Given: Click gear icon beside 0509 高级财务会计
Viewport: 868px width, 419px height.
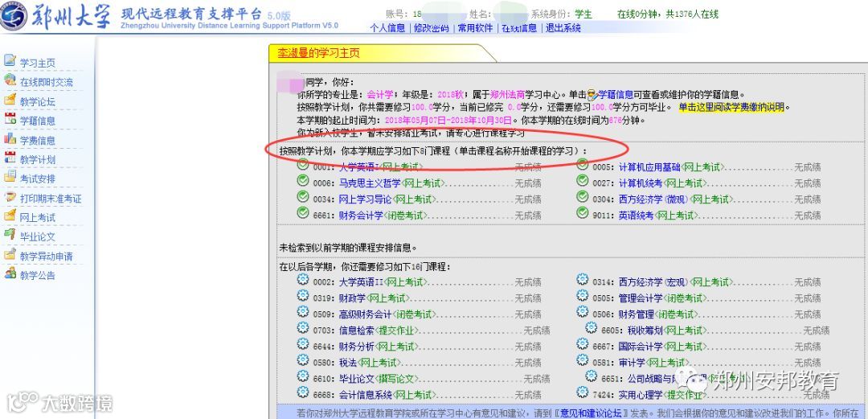Looking at the screenshot, I should click(x=303, y=311).
